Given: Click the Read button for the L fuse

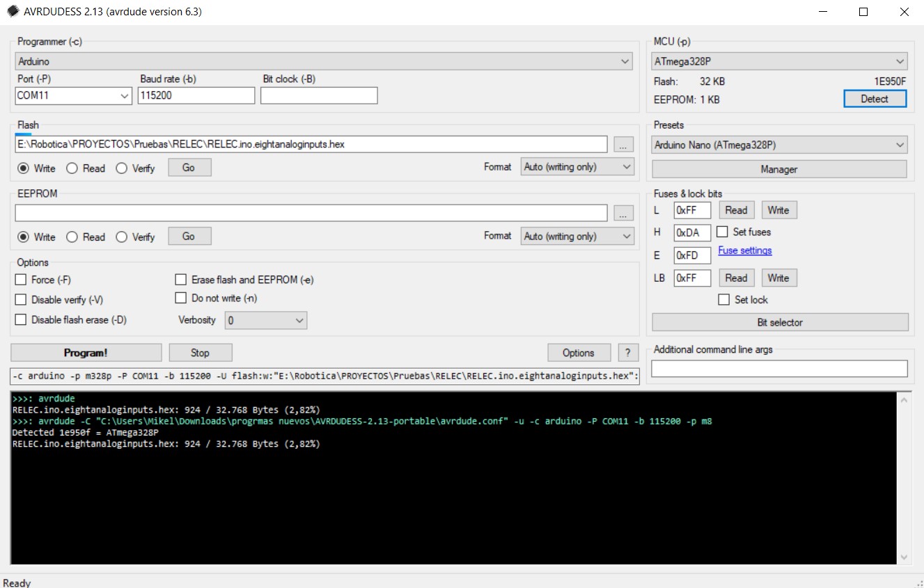Looking at the screenshot, I should click(736, 209).
